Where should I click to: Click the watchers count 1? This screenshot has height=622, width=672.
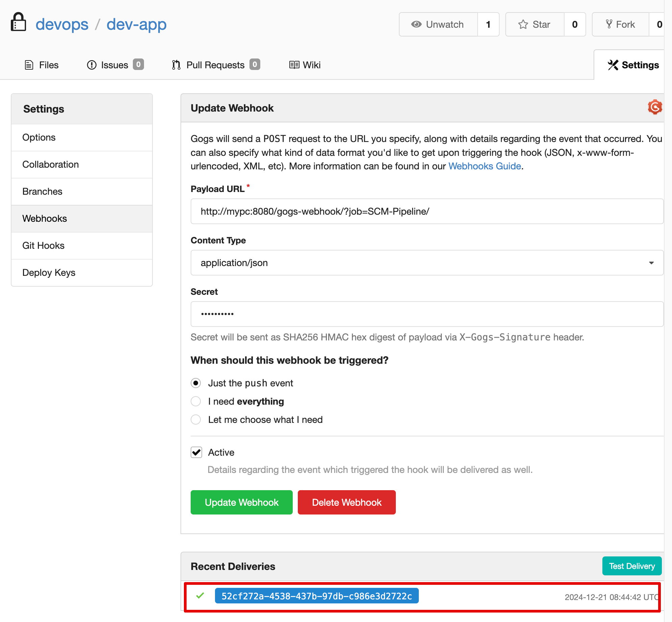tap(488, 24)
